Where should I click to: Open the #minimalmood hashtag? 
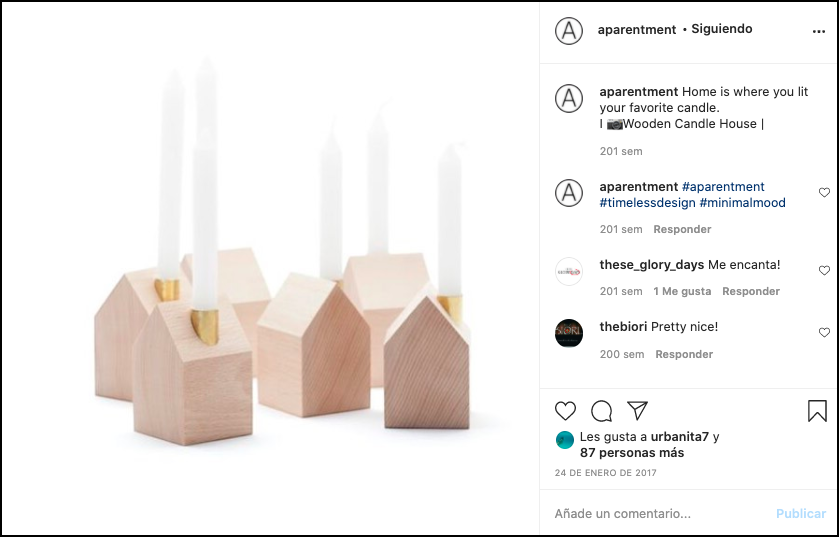click(x=743, y=203)
